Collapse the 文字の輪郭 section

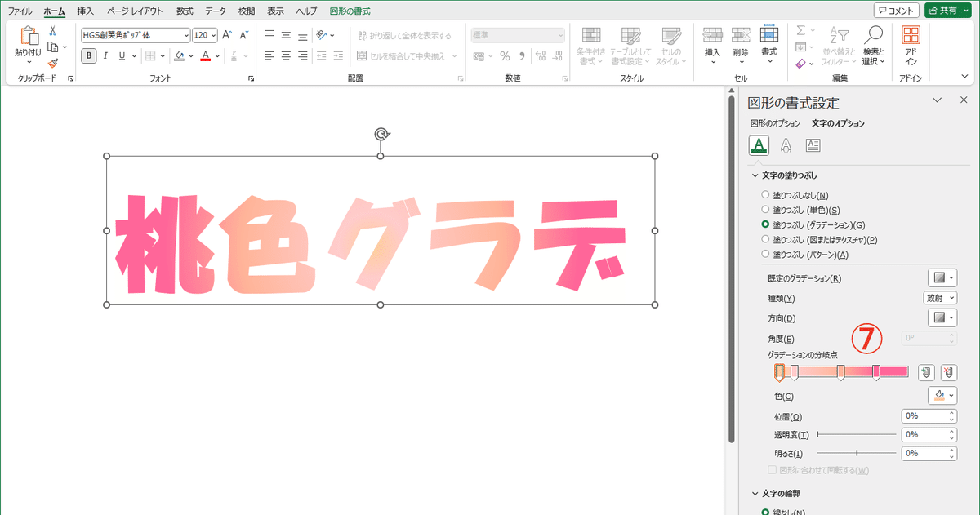point(754,493)
